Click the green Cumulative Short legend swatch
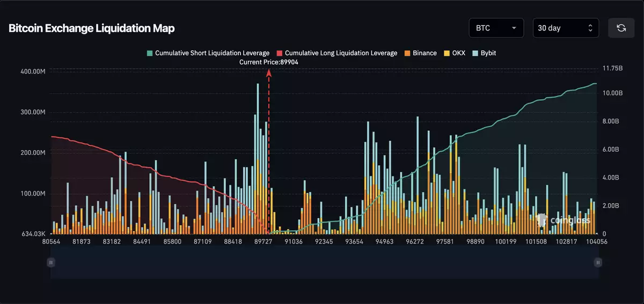This screenshot has width=644, height=304. click(x=150, y=53)
